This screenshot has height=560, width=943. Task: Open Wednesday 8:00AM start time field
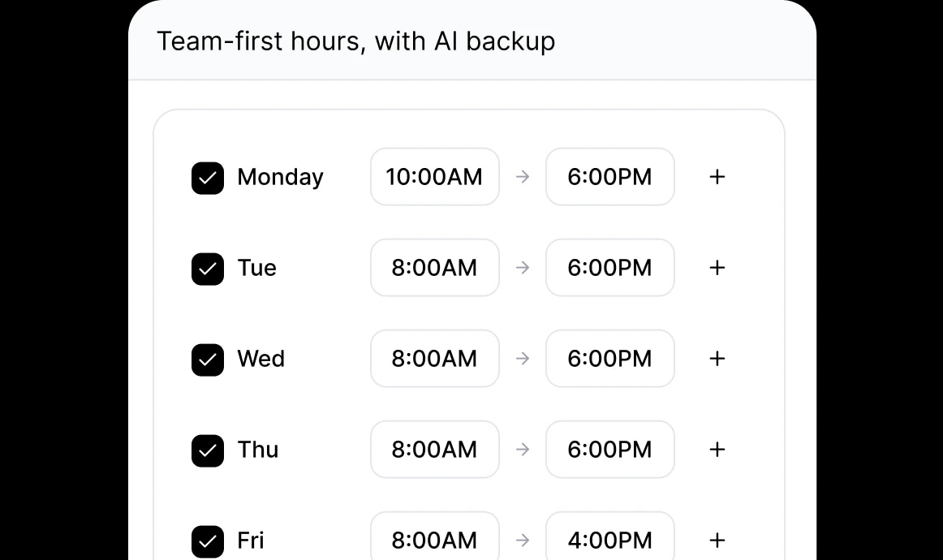click(x=434, y=359)
